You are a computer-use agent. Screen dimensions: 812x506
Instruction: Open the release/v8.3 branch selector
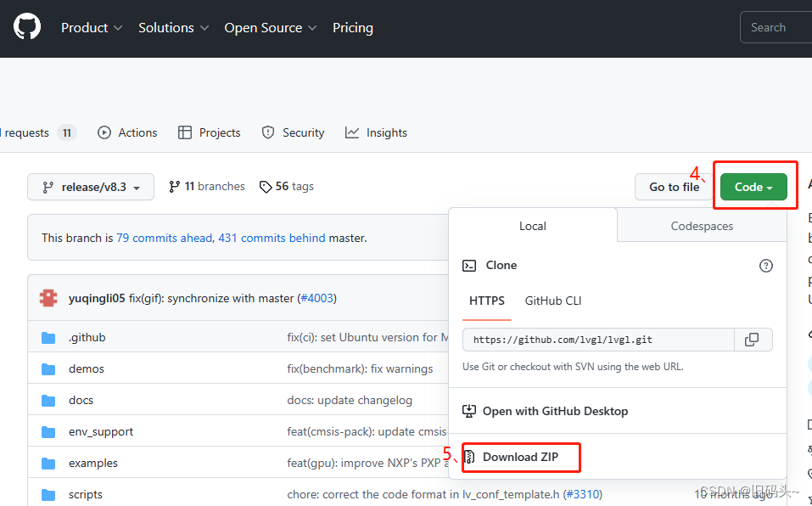(91, 187)
